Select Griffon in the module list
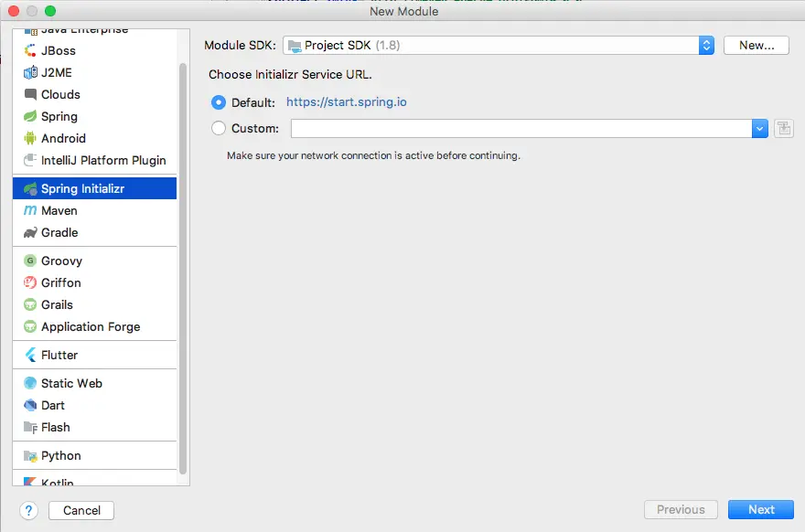 (x=94, y=282)
